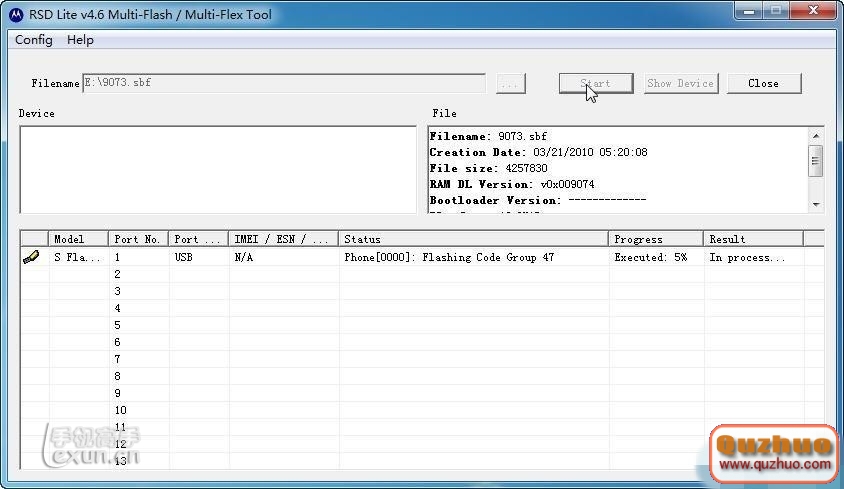Image resolution: width=844 pixels, height=489 pixels.
Task: Click the Show Device button
Action: pyautogui.click(x=681, y=83)
